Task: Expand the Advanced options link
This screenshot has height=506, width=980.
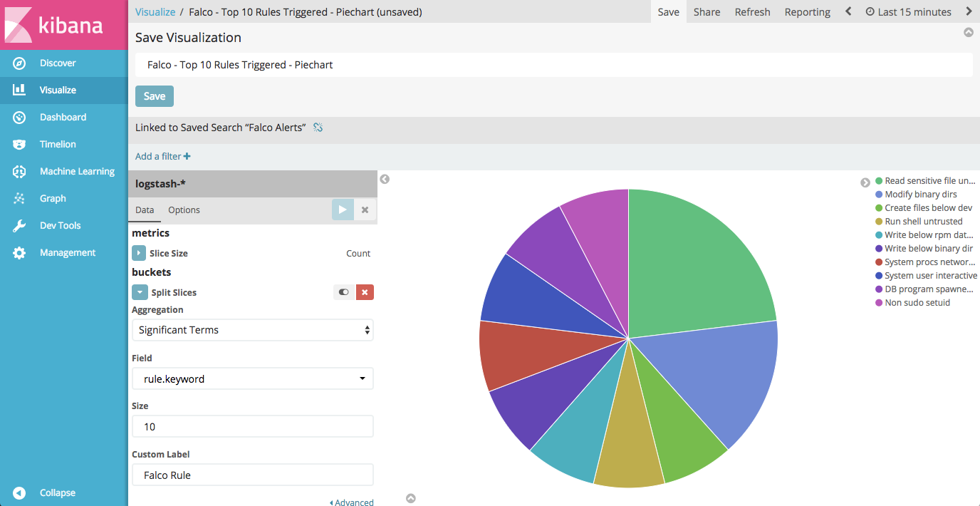Action: pyautogui.click(x=352, y=502)
